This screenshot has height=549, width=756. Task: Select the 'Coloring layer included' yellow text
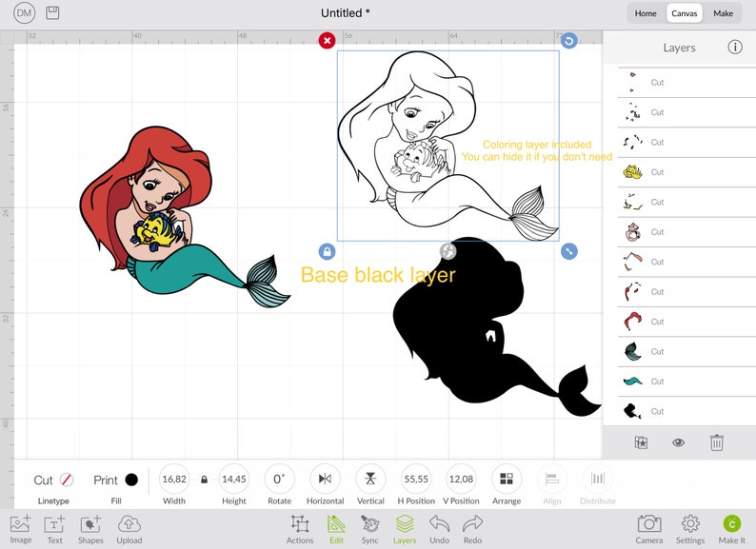tap(537, 144)
